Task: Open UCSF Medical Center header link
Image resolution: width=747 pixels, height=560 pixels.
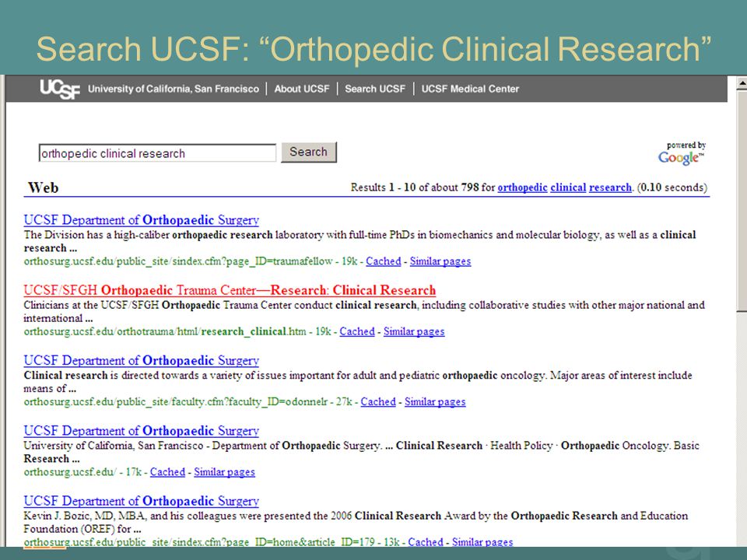Action: (x=470, y=89)
